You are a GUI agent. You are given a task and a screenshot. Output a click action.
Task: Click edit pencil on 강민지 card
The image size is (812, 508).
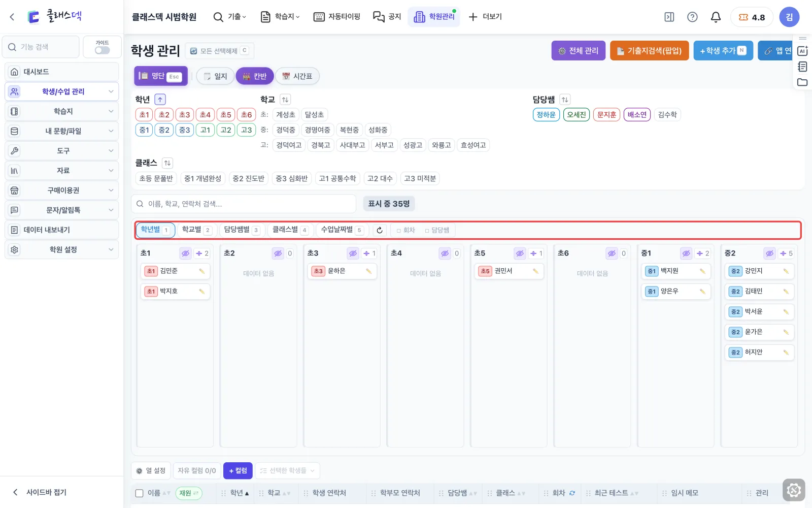(786, 271)
